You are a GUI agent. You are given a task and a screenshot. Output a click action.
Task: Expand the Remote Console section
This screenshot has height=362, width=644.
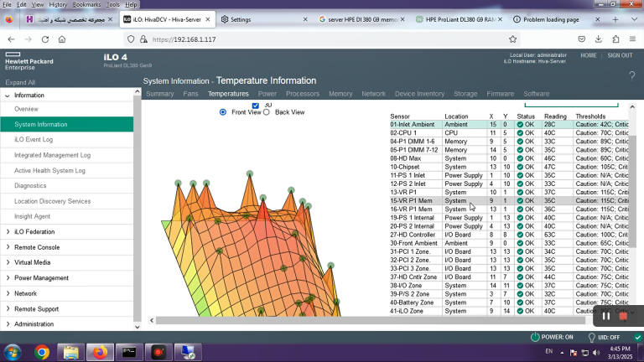(x=8, y=247)
